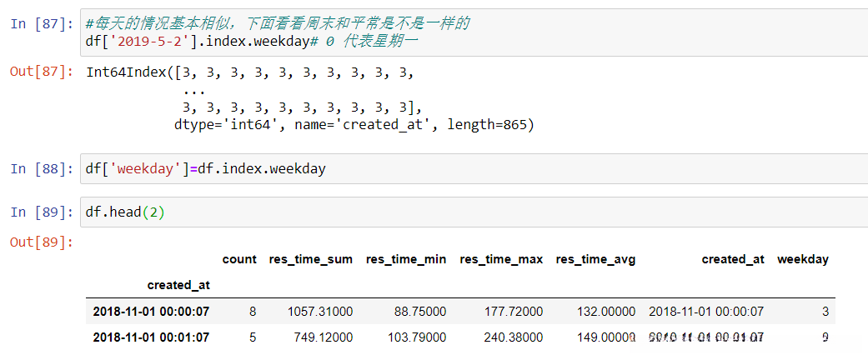This screenshot has width=868, height=360.
Task: Select the In [89] cell prompt
Action: click(x=36, y=212)
